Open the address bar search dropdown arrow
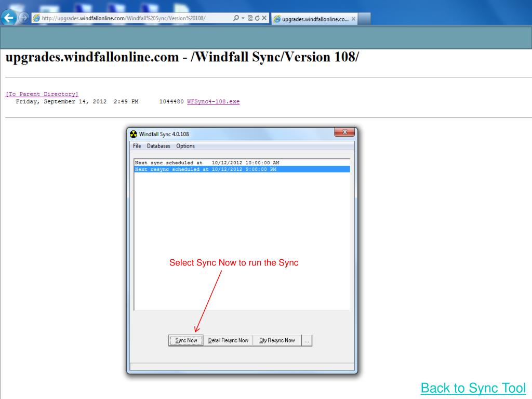 tap(243, 18)
